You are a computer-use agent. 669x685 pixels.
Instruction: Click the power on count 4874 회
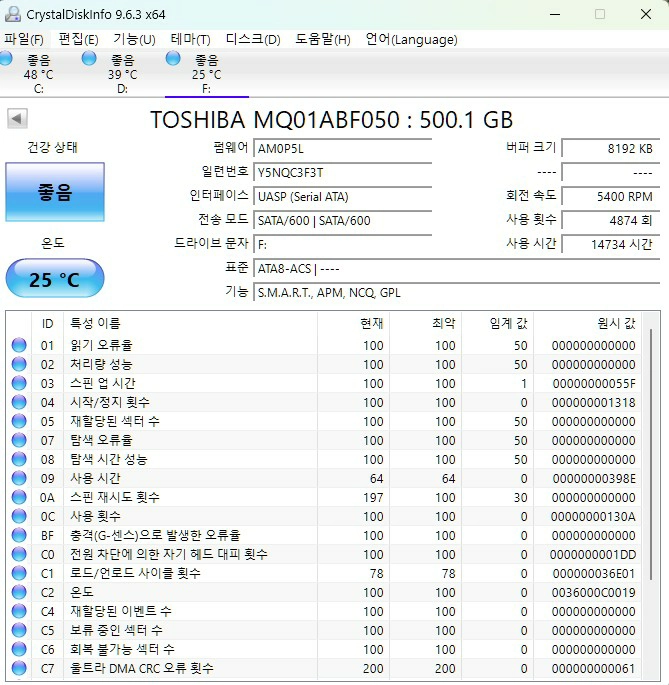tap(610, 221)
